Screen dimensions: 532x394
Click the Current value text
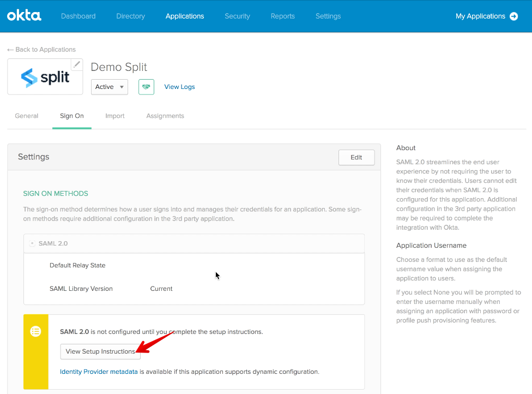[x=161, y=289]
